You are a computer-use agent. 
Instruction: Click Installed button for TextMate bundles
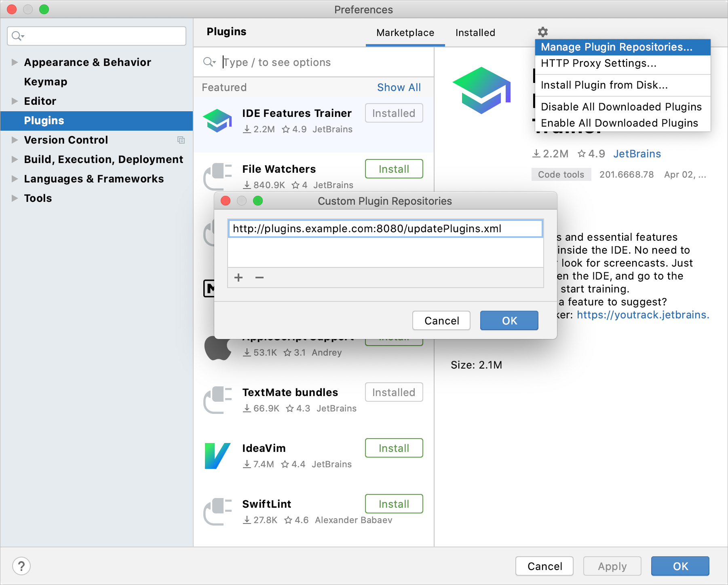tap(394, 392)
